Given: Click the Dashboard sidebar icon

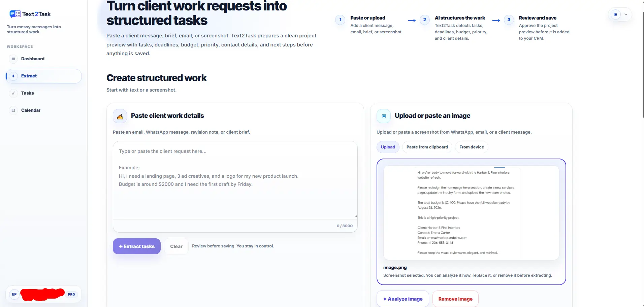Looking at the screenshot, I should coord(13,59).
